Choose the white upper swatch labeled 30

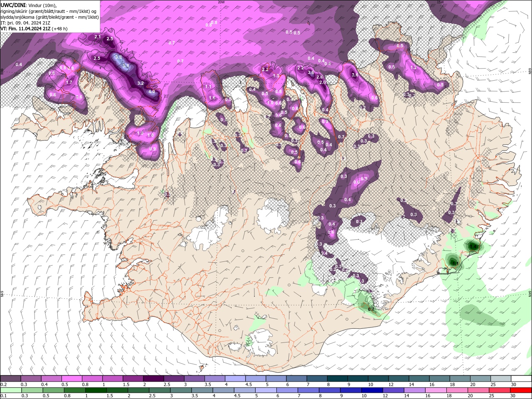click(x=522, y=379)
